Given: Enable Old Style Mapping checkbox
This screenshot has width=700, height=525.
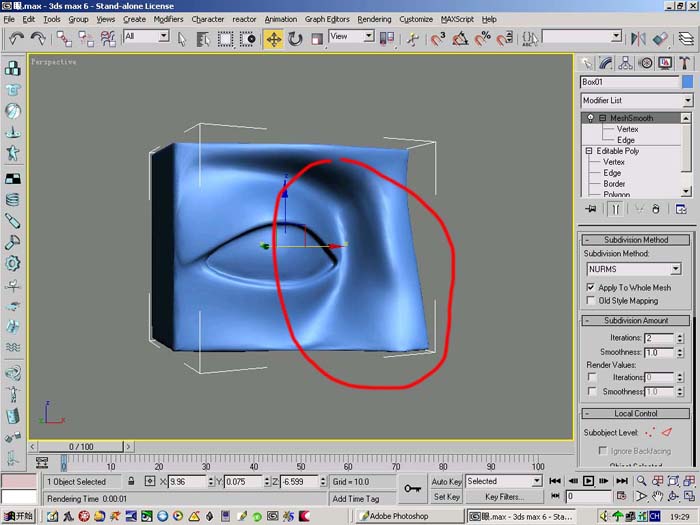Looking at the screenshot, I should (591, 300).
